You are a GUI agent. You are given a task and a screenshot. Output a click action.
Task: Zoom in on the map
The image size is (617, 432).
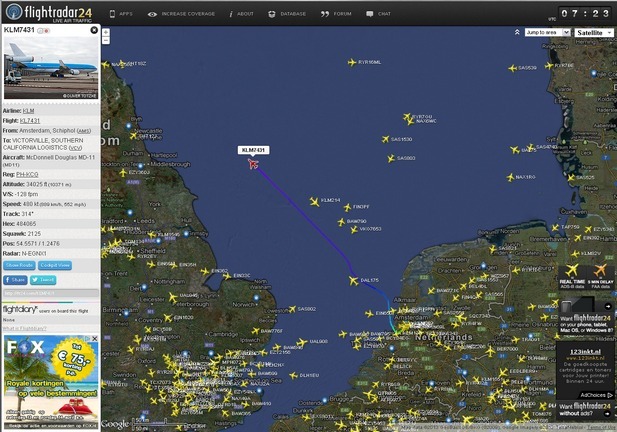[106, 32]
